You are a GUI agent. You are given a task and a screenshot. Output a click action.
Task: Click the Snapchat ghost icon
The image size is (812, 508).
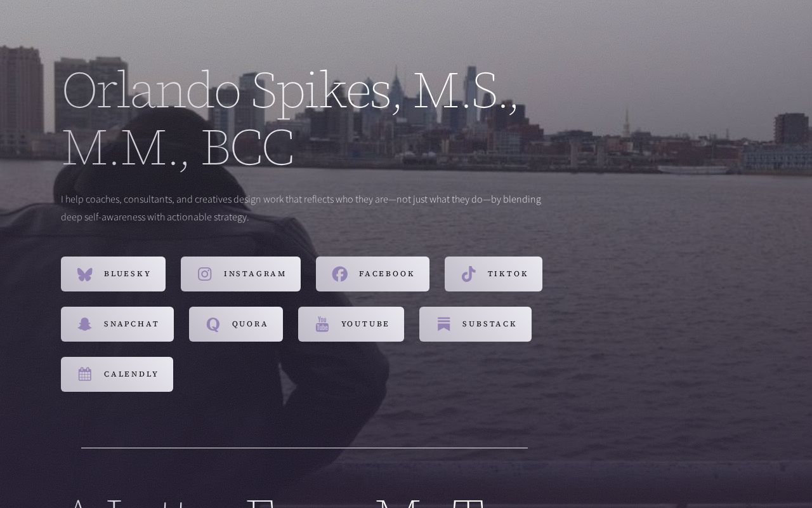tap(85, 324)
